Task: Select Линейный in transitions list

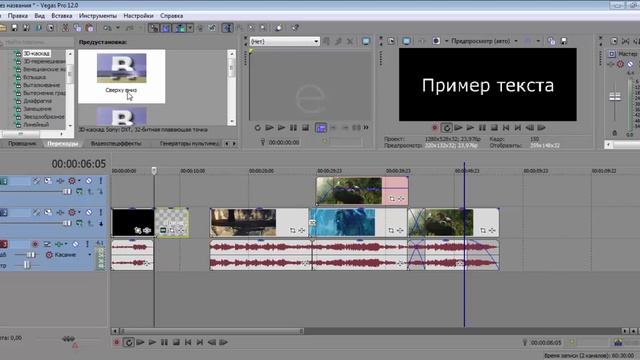Action: (x=36, y=124)
